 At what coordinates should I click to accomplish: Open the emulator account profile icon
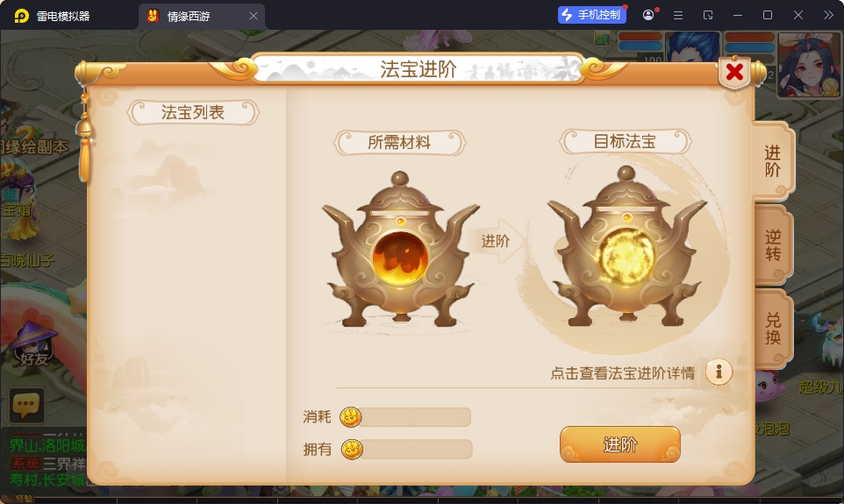[648, 15]
